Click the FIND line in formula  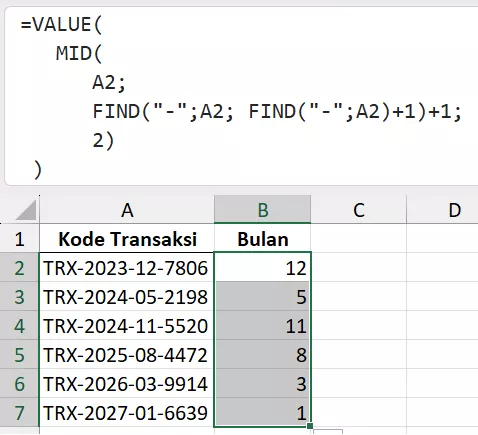pyautogui.click(x=277, y=111)
